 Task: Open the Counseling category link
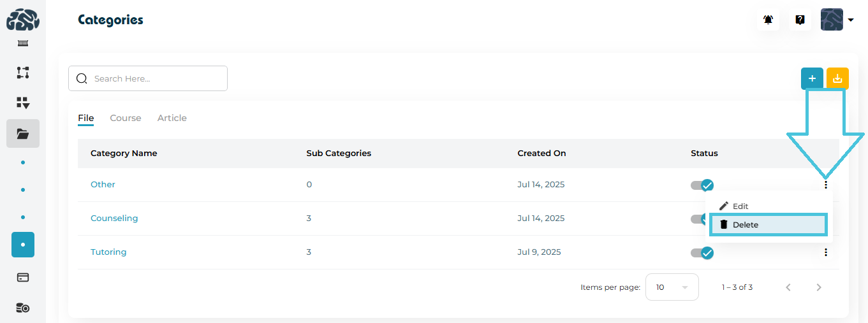click(114, 219)
